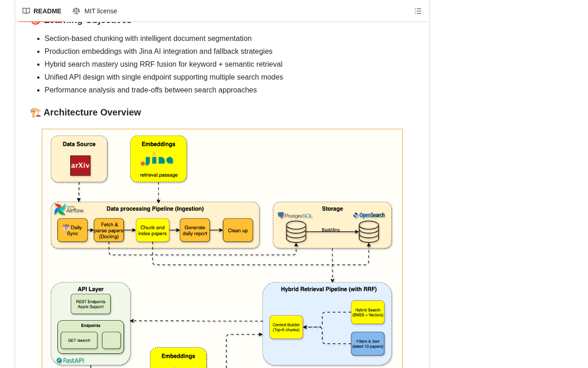This screenshot has height=368, width=588.
Task: Click the API Layer title
Action: tap(90, 289)
